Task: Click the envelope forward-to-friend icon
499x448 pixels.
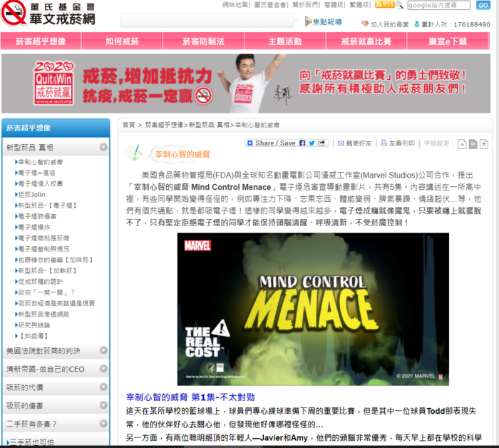Action: click(341, 143)
